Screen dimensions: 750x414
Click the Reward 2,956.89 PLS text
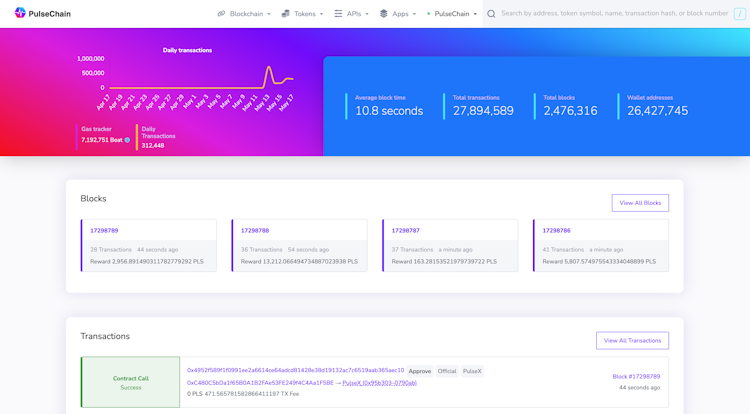click(x=147, y=261)
